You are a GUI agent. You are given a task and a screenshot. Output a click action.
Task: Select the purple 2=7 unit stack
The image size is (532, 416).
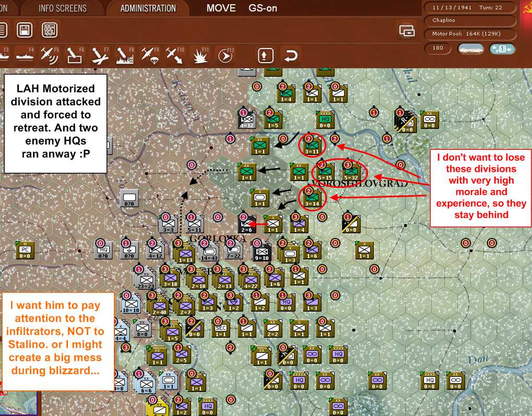185,305
